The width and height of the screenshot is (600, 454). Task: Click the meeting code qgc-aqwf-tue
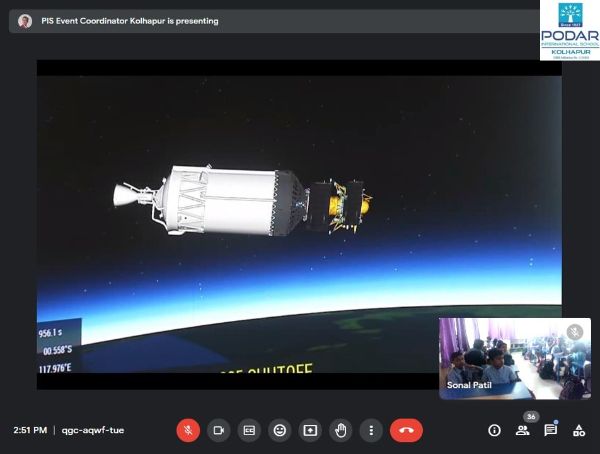pyautogui.click(x=93, y=430)
